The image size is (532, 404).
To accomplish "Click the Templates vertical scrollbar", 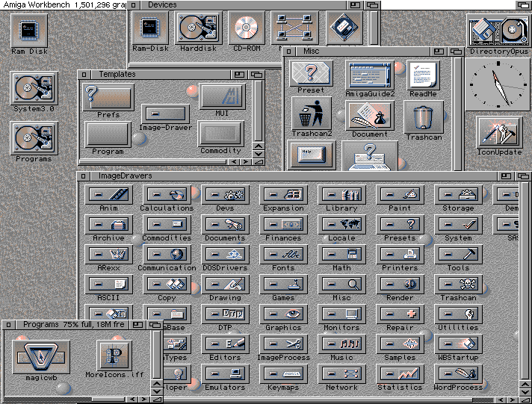I will 259,111.
